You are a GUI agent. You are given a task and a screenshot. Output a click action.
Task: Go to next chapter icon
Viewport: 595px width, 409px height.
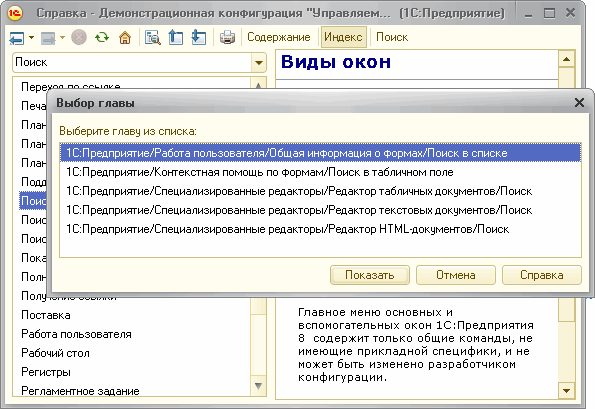199,37
